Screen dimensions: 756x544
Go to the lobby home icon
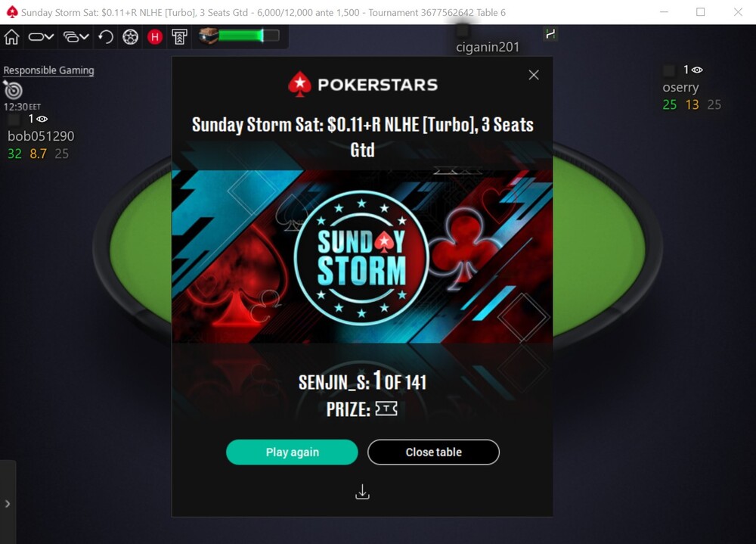coord(11,36)
